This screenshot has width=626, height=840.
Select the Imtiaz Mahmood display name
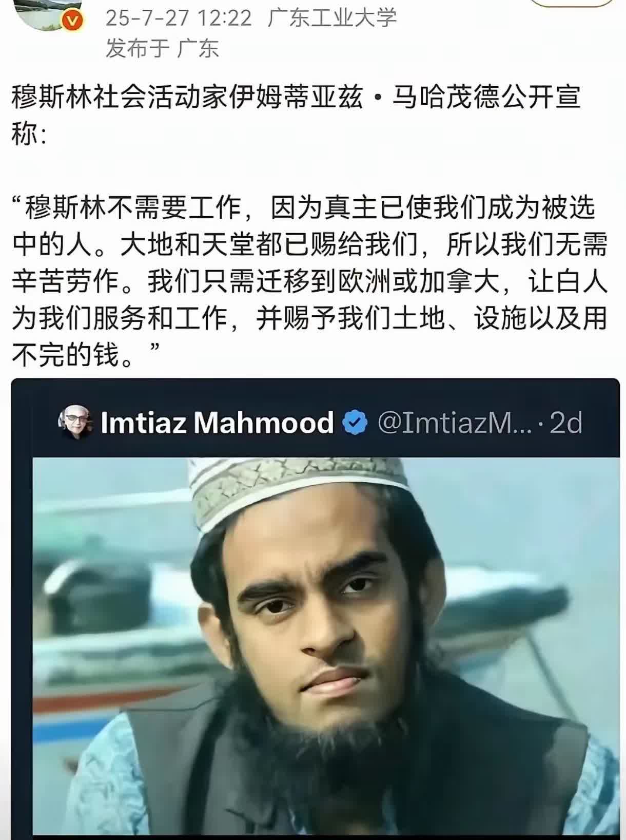[x=217, y=423]
